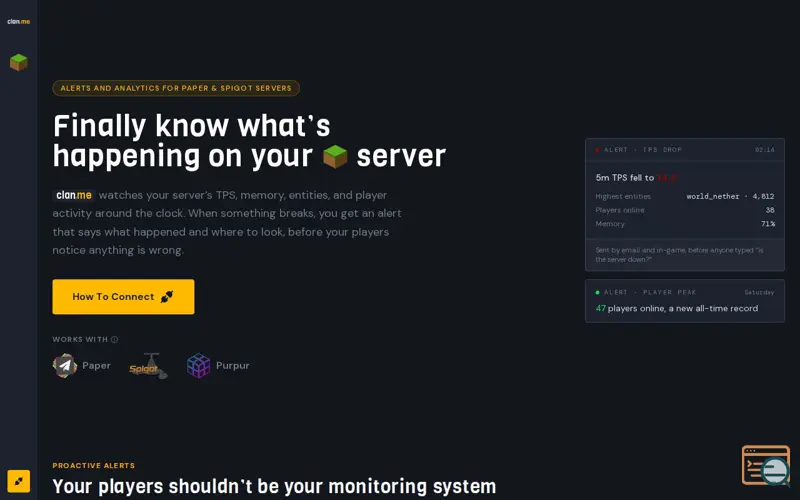Click "47 players online" record text
The width and height of the screenshot is (800, 500).
coord(677,308)
